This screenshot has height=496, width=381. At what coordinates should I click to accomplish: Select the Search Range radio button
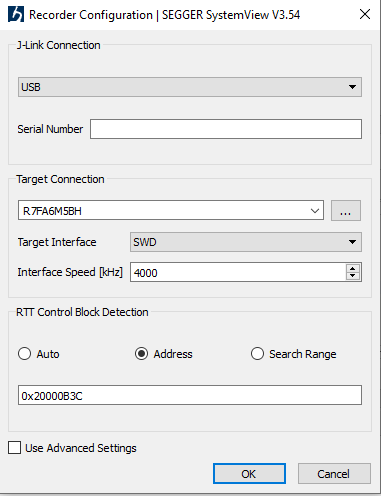click(257, 354)
